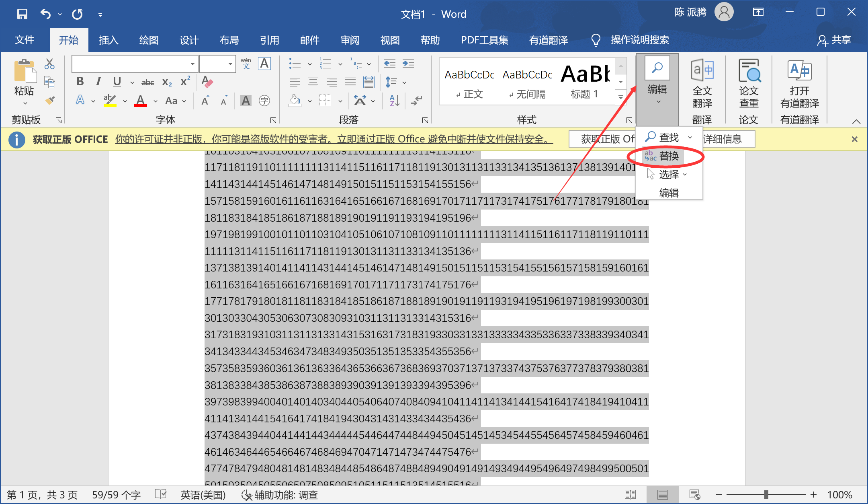This screenshot has width=868, height=504.
Task: Insert enclosed character (字 in circle)
Action: pyautogui.click(x=264, y=101)
